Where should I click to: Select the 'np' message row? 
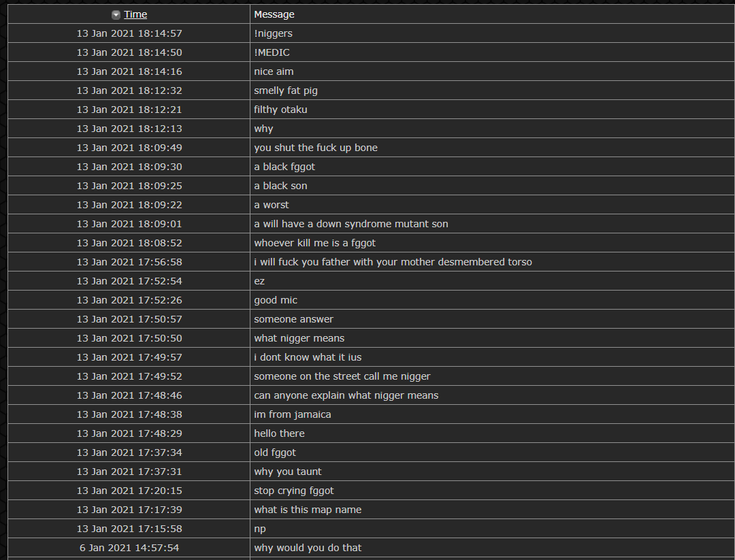[371, 529]
